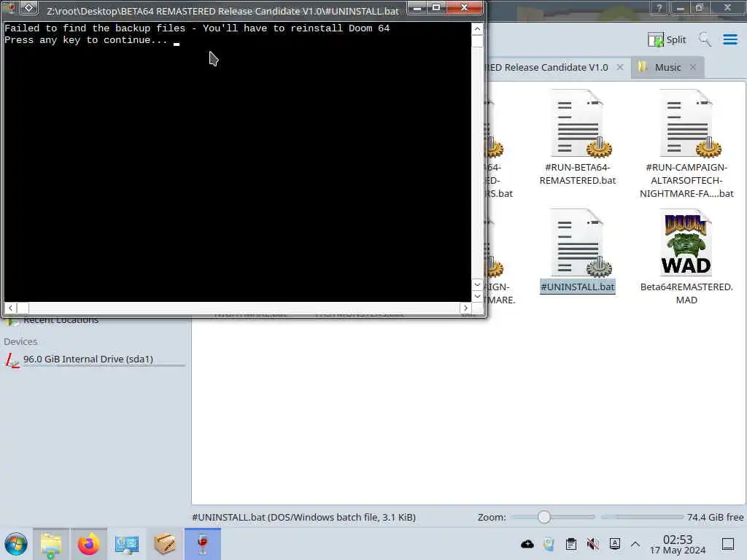Click the status bar file description text
Viewport: 747px width, 560px height.
tap(304, 517)
